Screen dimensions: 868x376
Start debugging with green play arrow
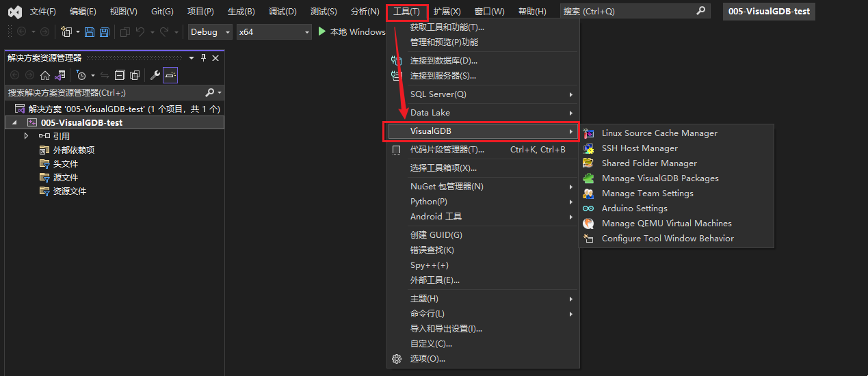tap(323, 31)
